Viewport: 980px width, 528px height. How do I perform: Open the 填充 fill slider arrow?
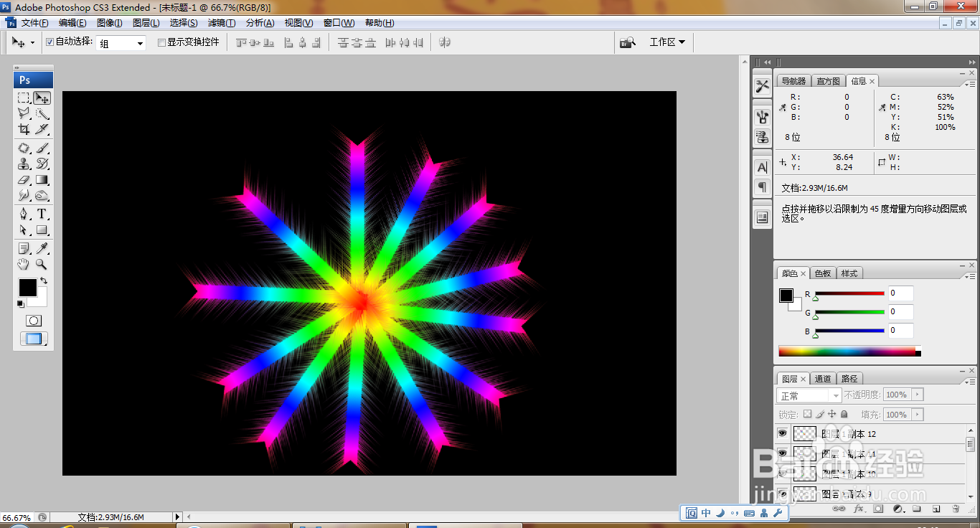coord(918,415)
